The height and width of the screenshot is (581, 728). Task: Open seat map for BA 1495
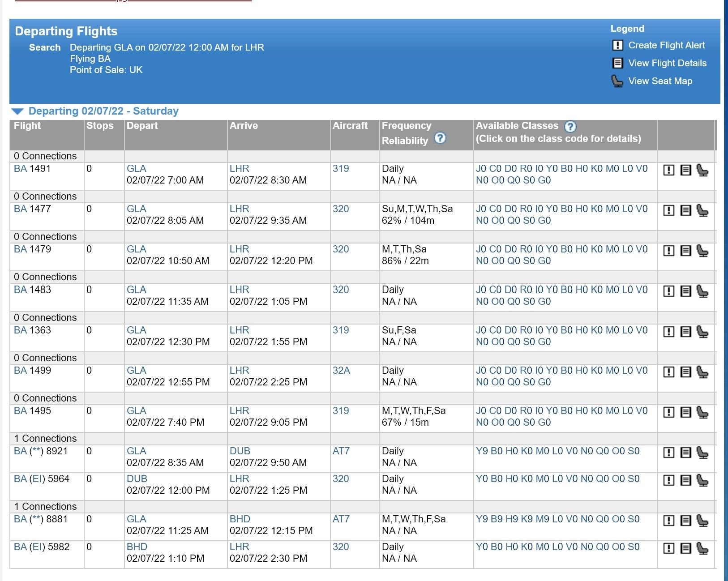[x=702, y=412]
